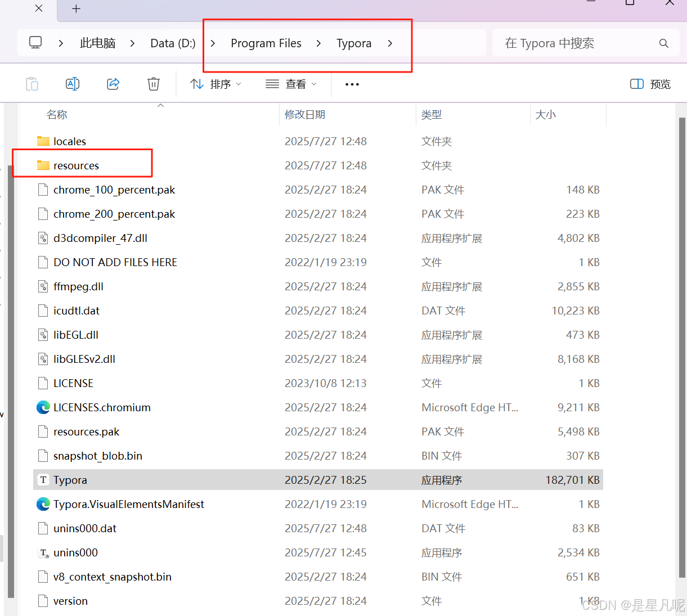687x616 pixels.
Task: Click the delete trash icon
Action: click(x=154, y=84)
